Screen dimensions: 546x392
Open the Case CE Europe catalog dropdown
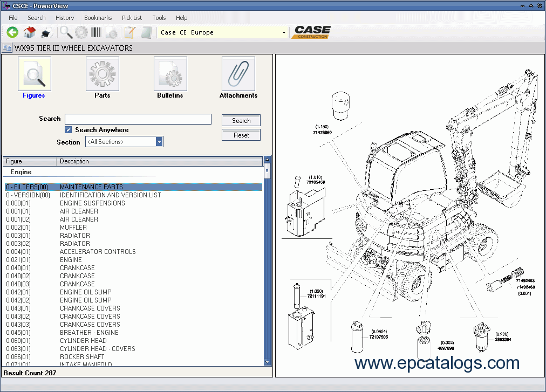[284, 33]
